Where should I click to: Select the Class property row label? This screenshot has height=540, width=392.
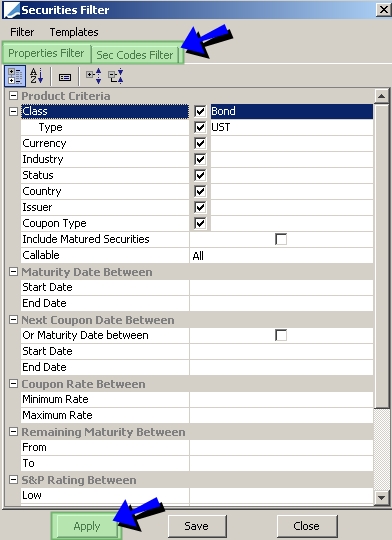point(105,111)
